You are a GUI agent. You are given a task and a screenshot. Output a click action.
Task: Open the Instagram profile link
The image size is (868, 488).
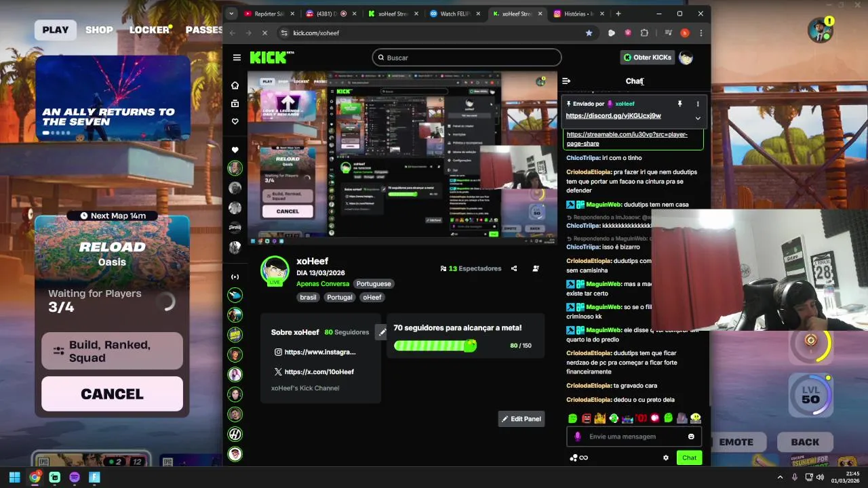(315, 352)
